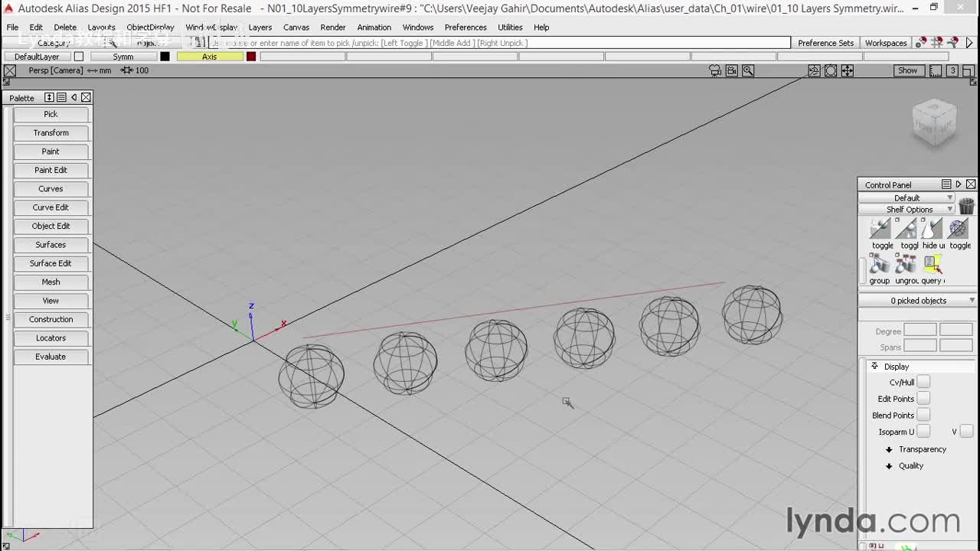Click the second toggle shelf icon
The height and width of the screenshot is (551, 980).
point(906,229)
